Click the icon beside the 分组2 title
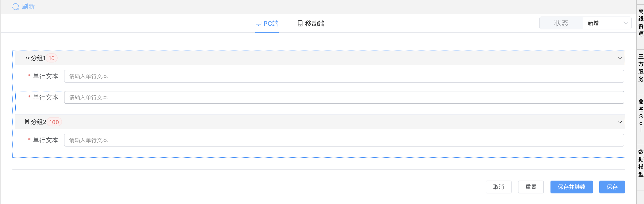Image resolution: width=644 pixels, height=204 pixels. 27,122
